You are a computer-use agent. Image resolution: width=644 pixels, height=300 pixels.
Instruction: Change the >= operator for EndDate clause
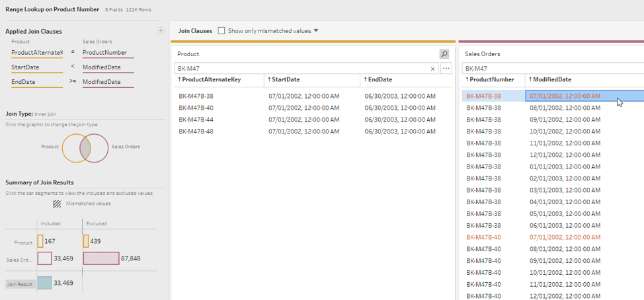(x=73, y=82)
